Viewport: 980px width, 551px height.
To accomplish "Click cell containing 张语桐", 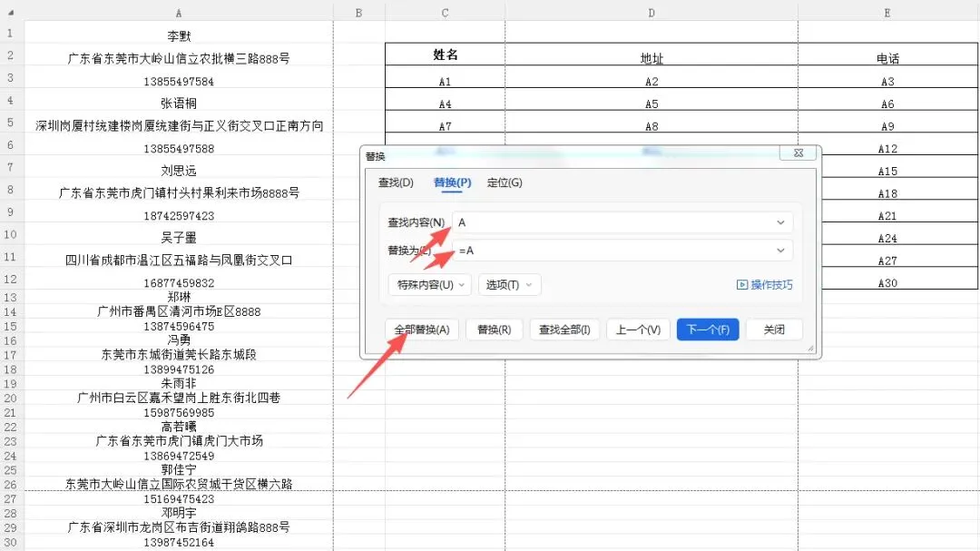I will click(179, 103).
